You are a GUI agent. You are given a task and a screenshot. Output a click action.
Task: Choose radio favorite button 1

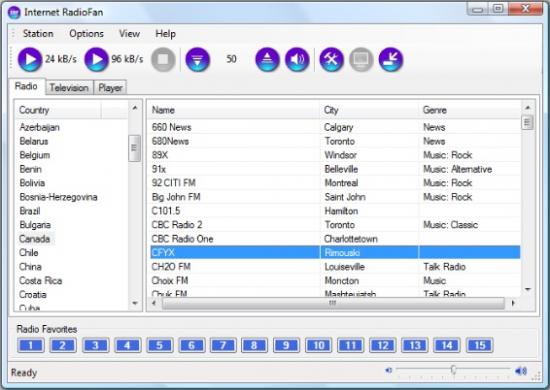(x=31, y=345)
